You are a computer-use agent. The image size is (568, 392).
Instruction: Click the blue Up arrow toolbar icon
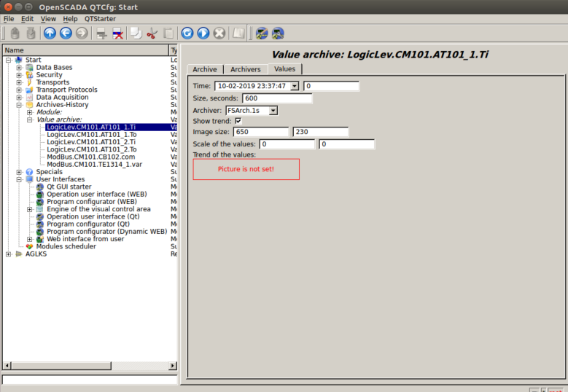pyautogui.click(x=50, y=33)
